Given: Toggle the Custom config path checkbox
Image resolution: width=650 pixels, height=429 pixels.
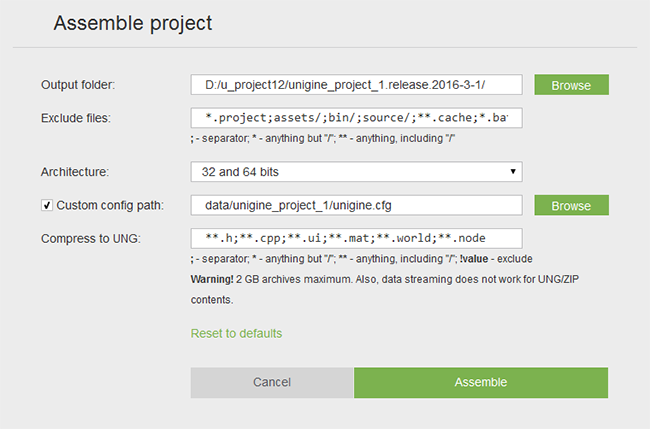Looking at the screenshot, I should pyautogui.click(x=47, y=206).
